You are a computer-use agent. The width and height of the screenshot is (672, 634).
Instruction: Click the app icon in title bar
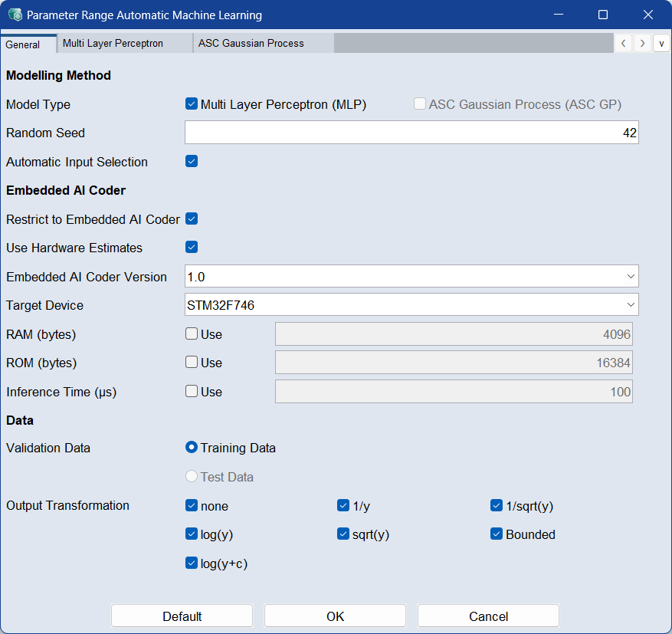[15, 15]
